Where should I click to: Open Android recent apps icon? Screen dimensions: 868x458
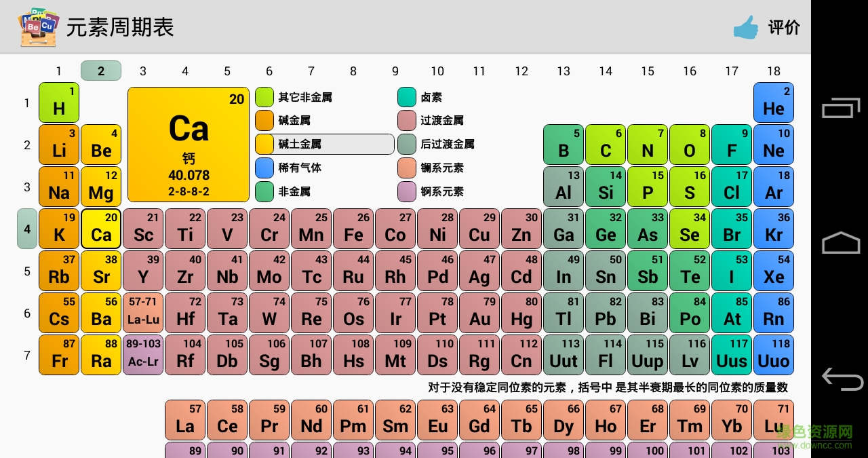840,109
